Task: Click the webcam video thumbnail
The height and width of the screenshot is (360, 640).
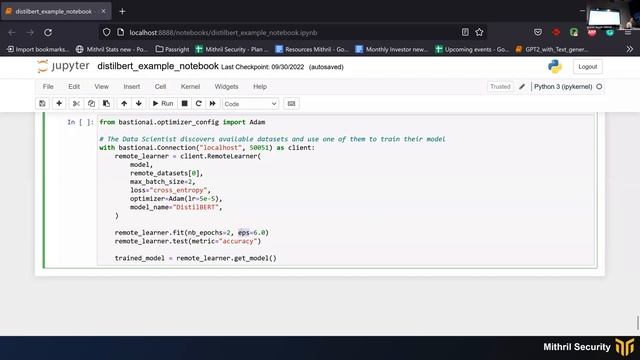Action: (612, 15)
